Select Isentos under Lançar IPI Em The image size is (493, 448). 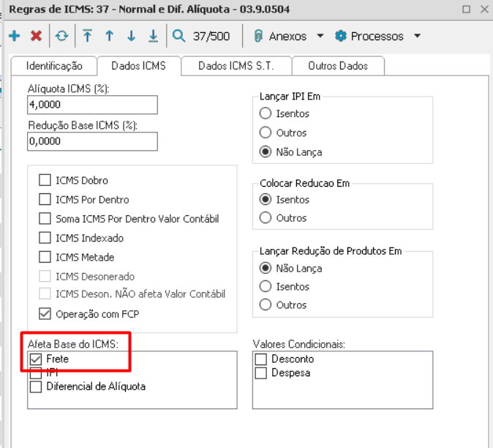pyautogui.click(x=266, y=113)
